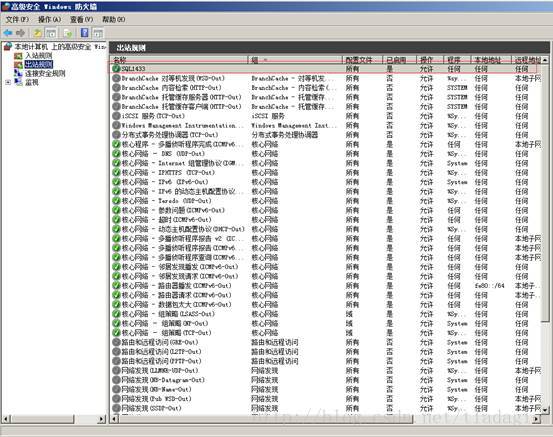Click the export list toolbar icon

68,34
